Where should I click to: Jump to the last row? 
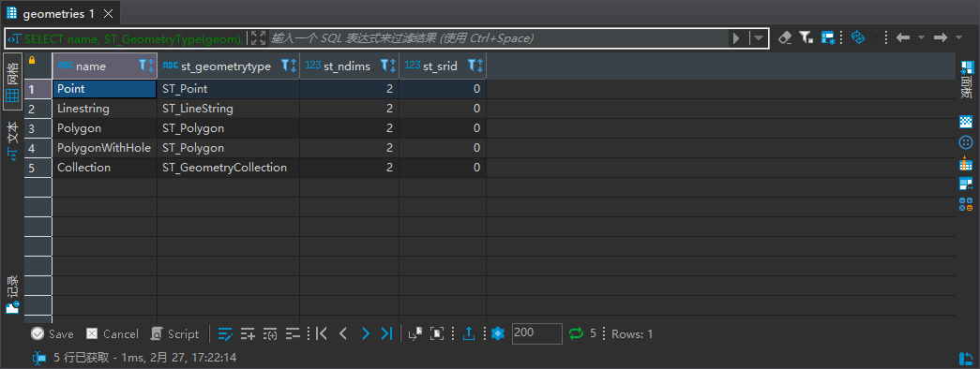(x=387, y=334)
